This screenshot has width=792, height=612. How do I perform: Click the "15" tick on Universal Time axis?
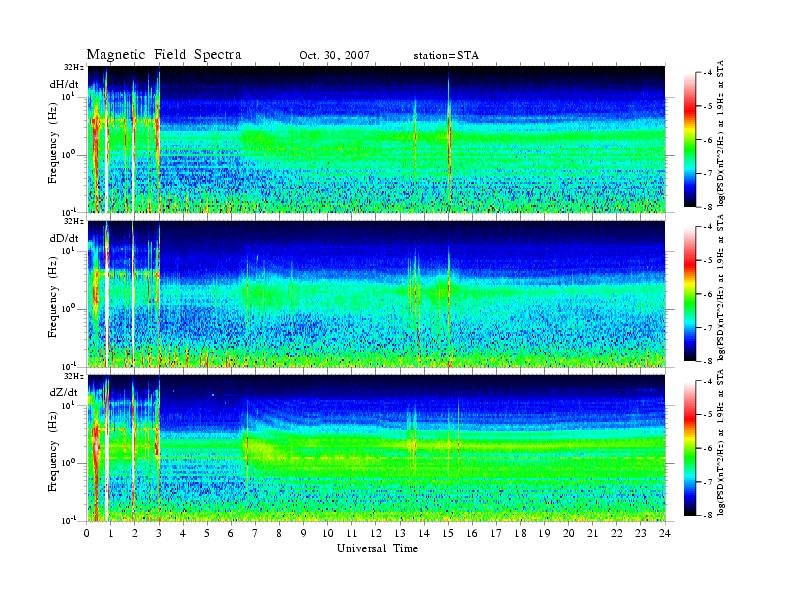click(448, 533)
